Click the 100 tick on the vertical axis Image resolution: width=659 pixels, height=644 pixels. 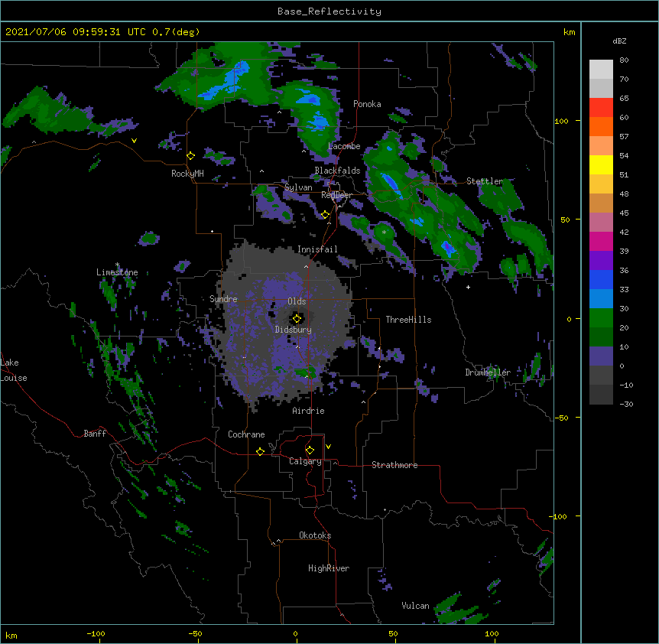pos(561,121)
